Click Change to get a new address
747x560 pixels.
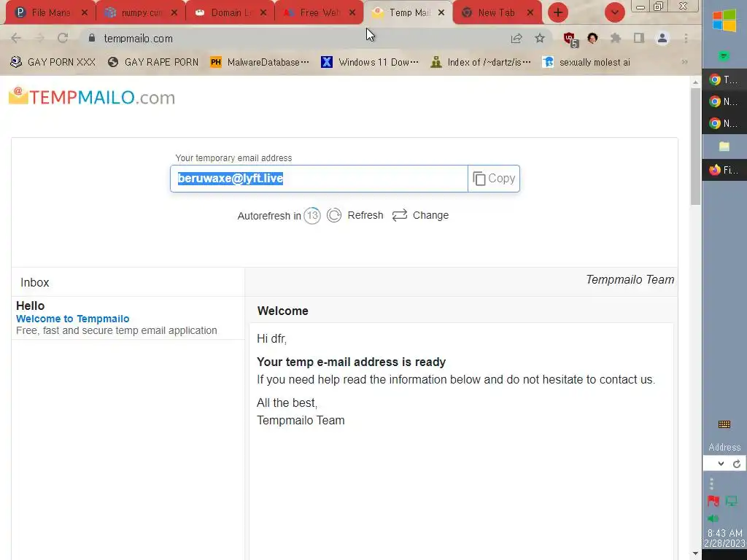point(430,215)
